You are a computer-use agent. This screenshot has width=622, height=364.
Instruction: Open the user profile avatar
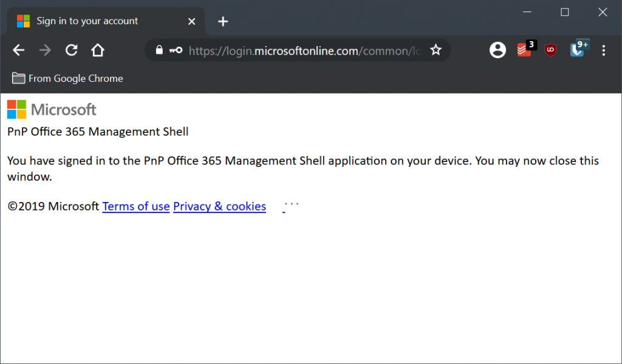pyautogui.click(x=497, y=50)
